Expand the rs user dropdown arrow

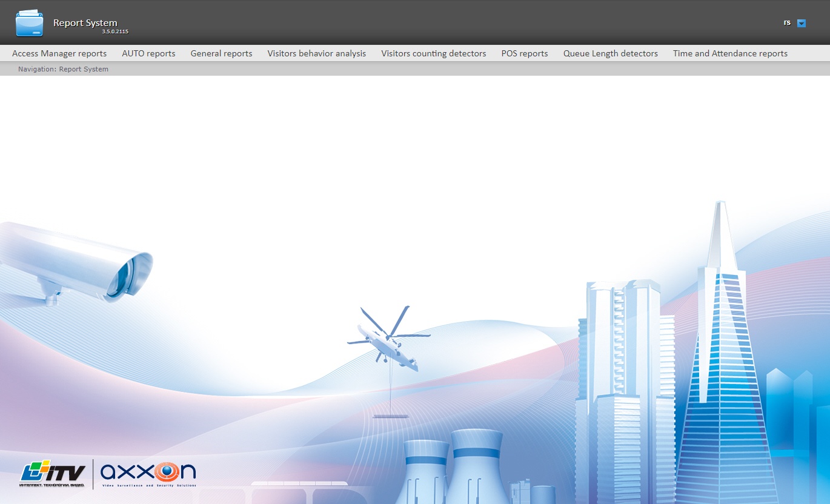click(802, 24)
